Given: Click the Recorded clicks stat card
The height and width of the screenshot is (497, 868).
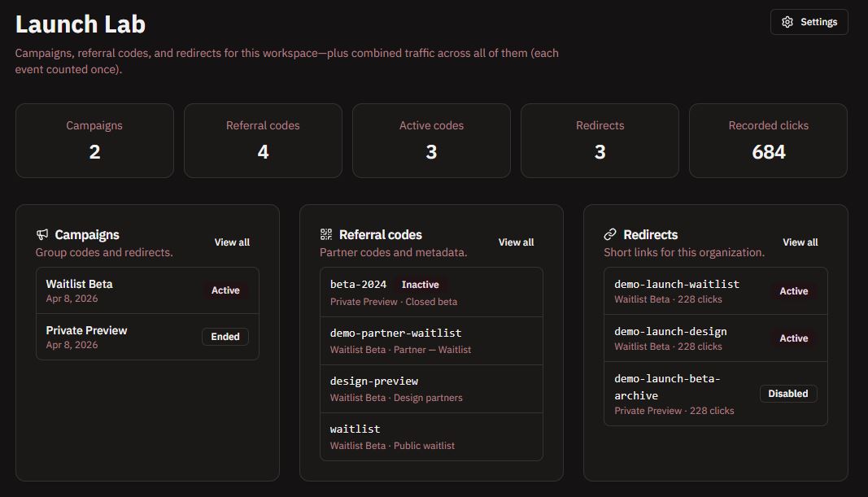Looking at the screenshot, I should (x=768, y=140).
